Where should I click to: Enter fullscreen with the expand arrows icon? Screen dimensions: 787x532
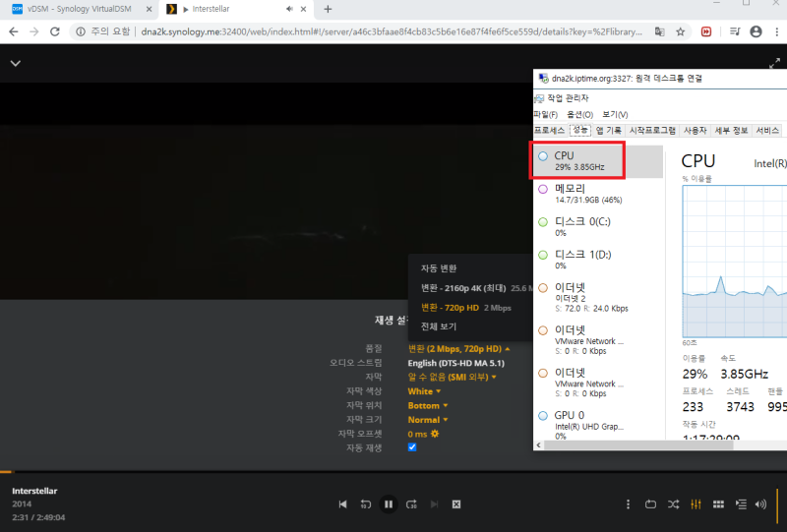point(774,63)
